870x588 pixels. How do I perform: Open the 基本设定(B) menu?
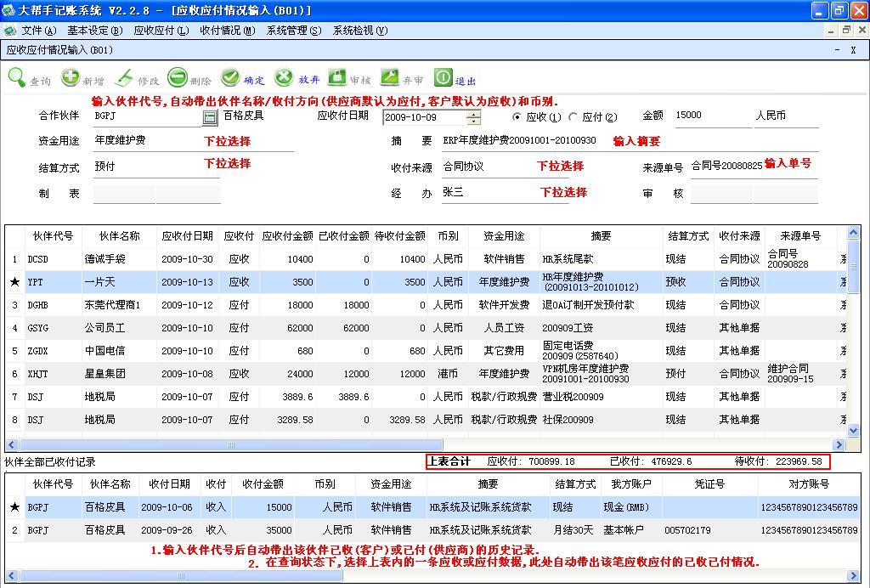click(x=95, y=31)
